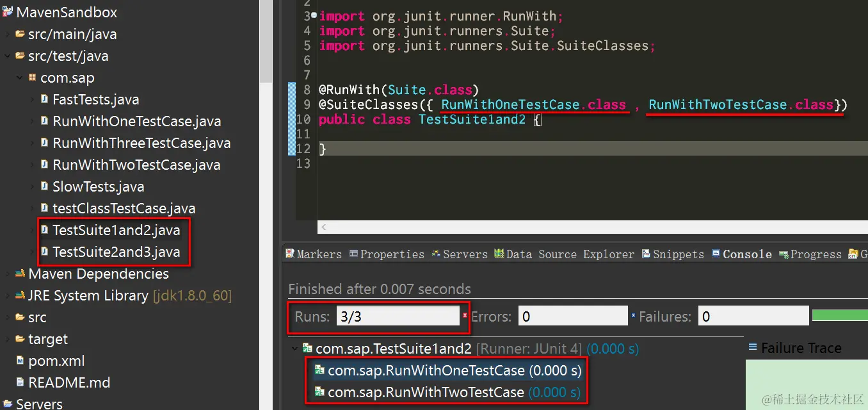868x410 pixels.
Task: Click the Java file icon beside FastTests.java
Action: (44, 99)
